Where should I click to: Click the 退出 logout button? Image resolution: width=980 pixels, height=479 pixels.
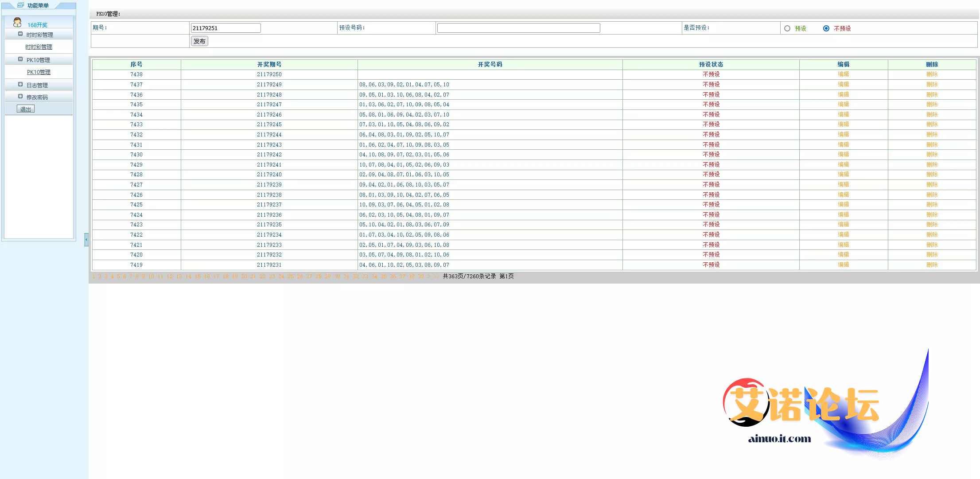(26, 109)
